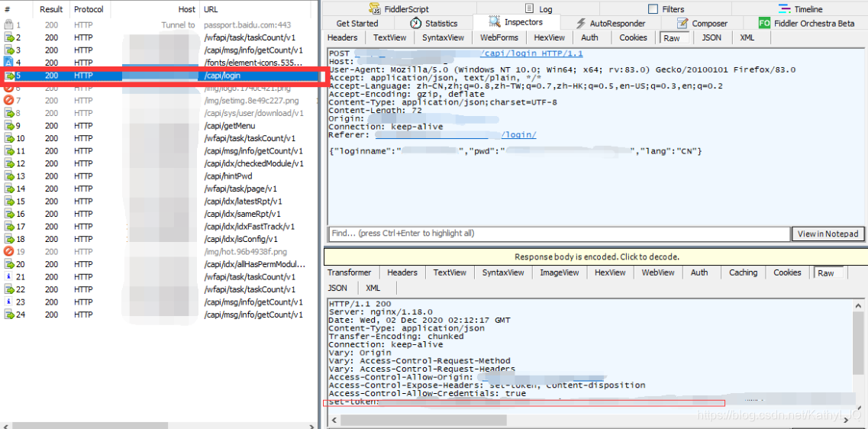Select session 14 /wfapi/task/page/v1

coord(159,189)
